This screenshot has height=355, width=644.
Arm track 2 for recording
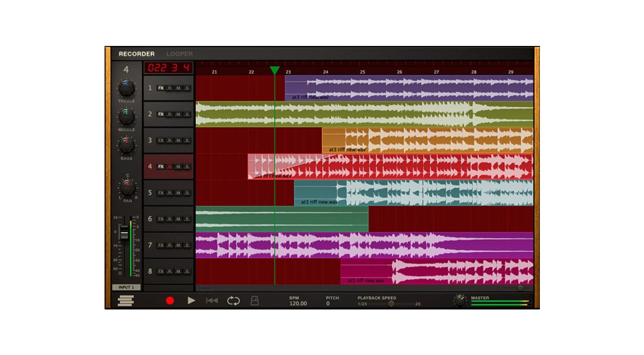point(169,114)
